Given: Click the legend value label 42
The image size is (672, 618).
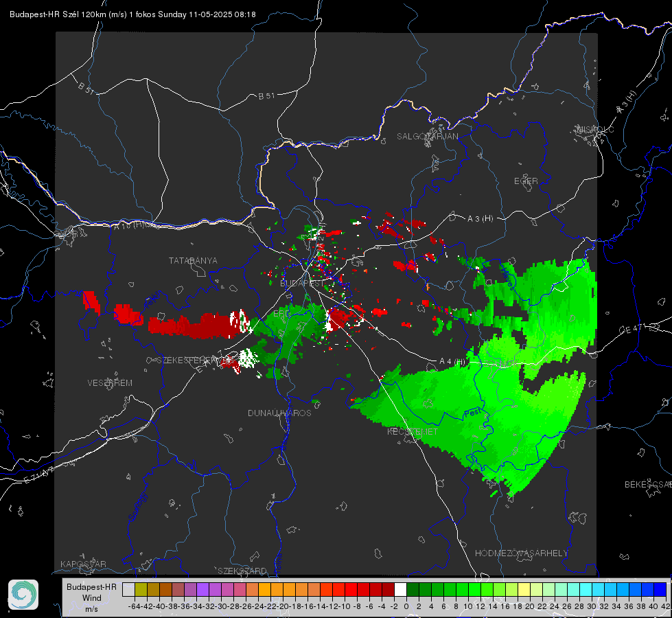Looking at the screenshot, I should [665, 606].
